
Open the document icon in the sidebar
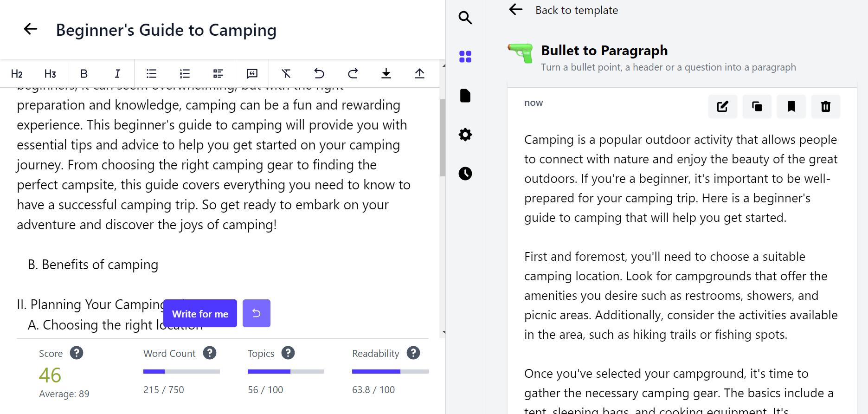pos(465,96)
